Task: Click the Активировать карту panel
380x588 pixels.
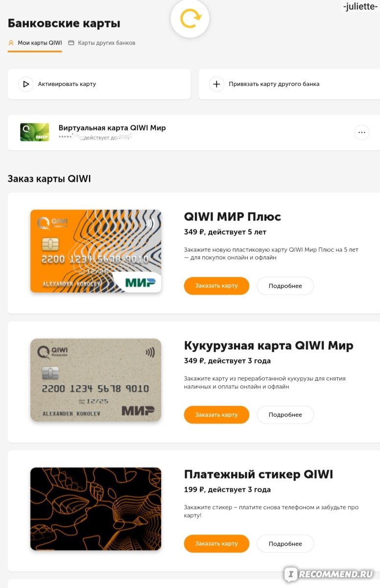Action: [99, 84]
